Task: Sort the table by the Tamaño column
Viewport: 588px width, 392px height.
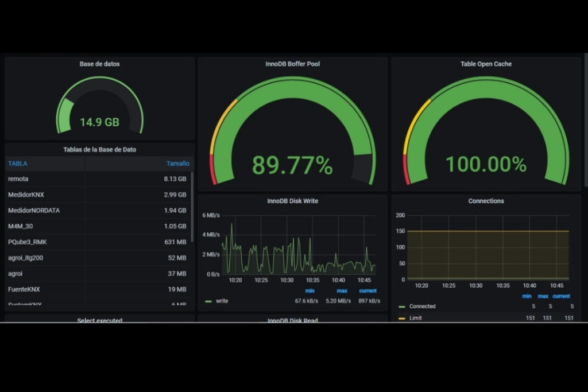Action: 177,164
